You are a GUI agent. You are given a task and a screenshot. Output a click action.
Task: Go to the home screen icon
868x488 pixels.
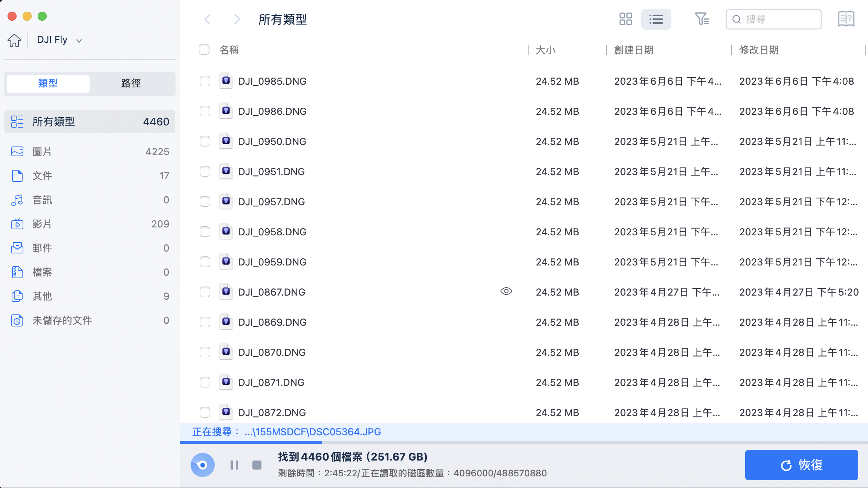click(x=14, y=40)
